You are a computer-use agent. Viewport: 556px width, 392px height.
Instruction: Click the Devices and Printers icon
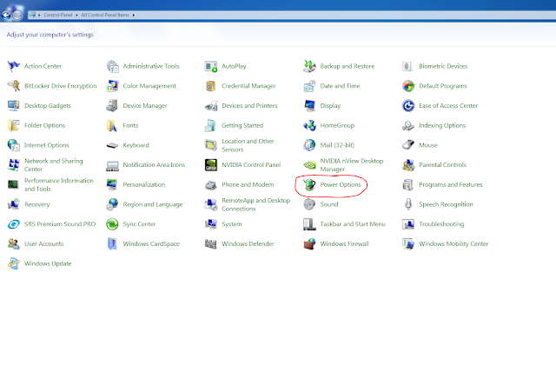[x=211, y=106]
